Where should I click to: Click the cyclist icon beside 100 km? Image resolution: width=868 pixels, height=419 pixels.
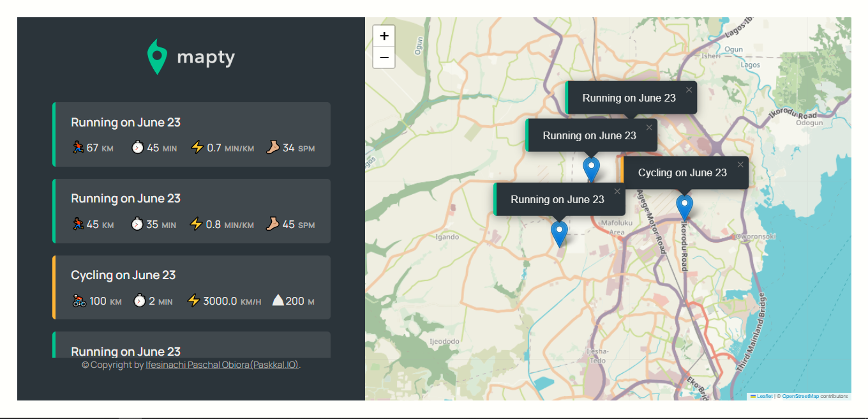(x=79, y=301)
